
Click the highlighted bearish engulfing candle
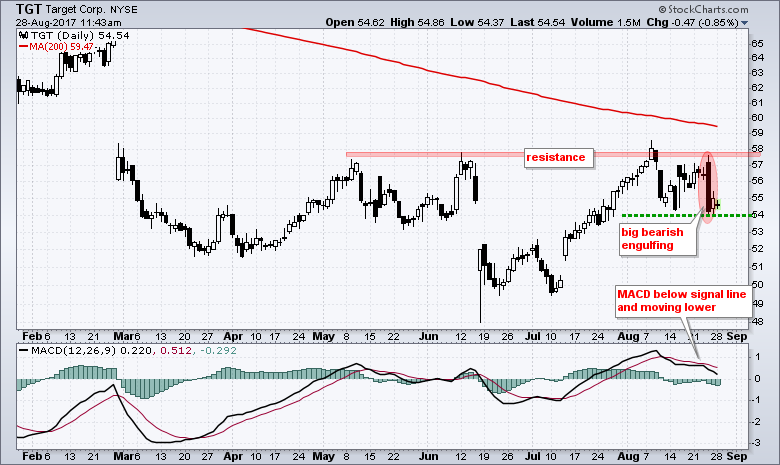tap(707, 185)
